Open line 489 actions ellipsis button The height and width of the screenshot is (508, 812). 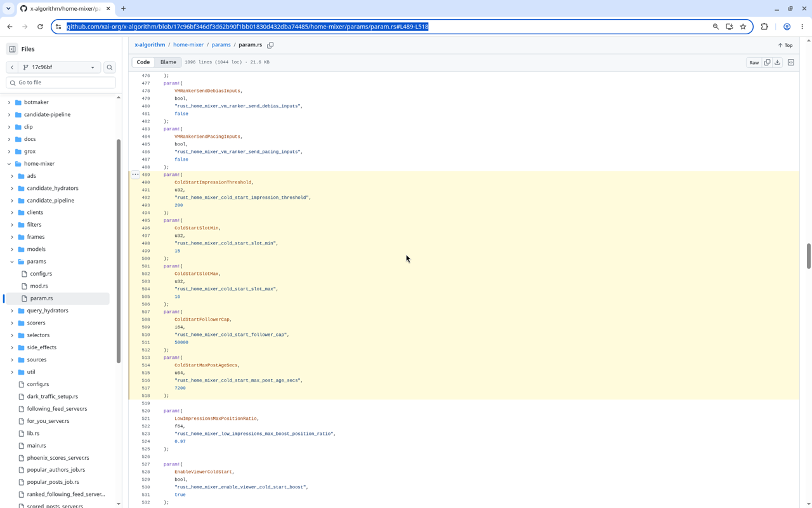[135, 175]
